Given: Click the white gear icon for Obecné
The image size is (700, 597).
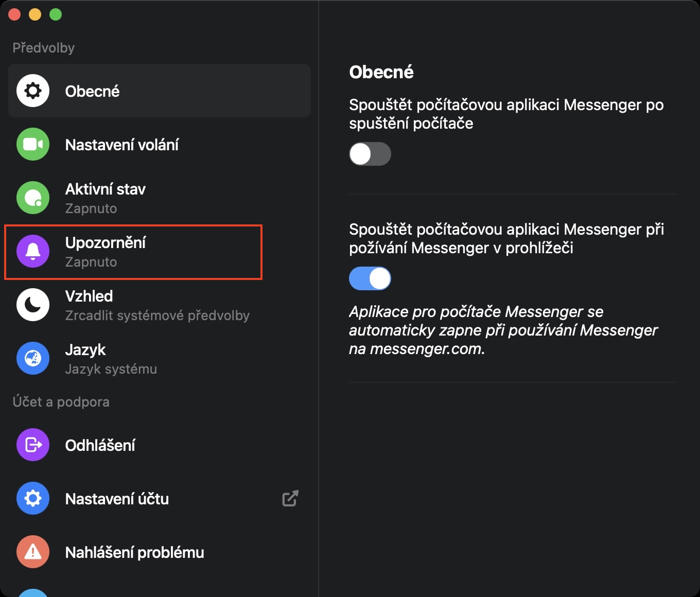Looking at the screenshot, I should pyautogui.click(x=33, y=91).
